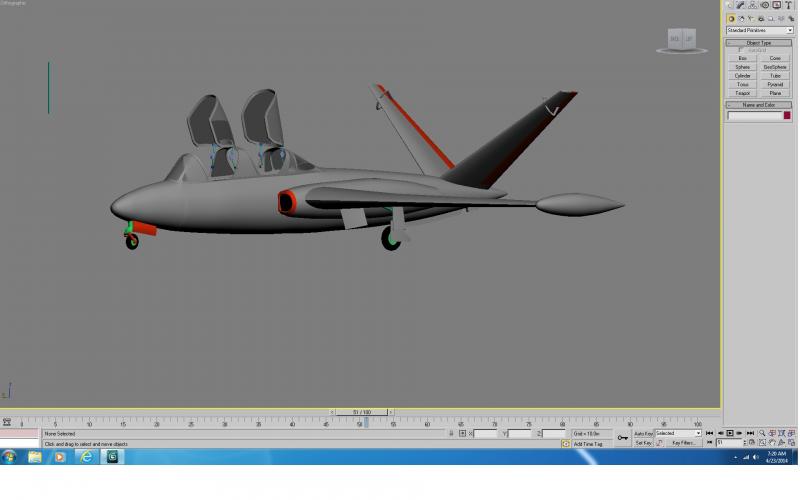Click the X coordinate input field
The height and width of the screenshot is (500, 800).
[485, 434]
